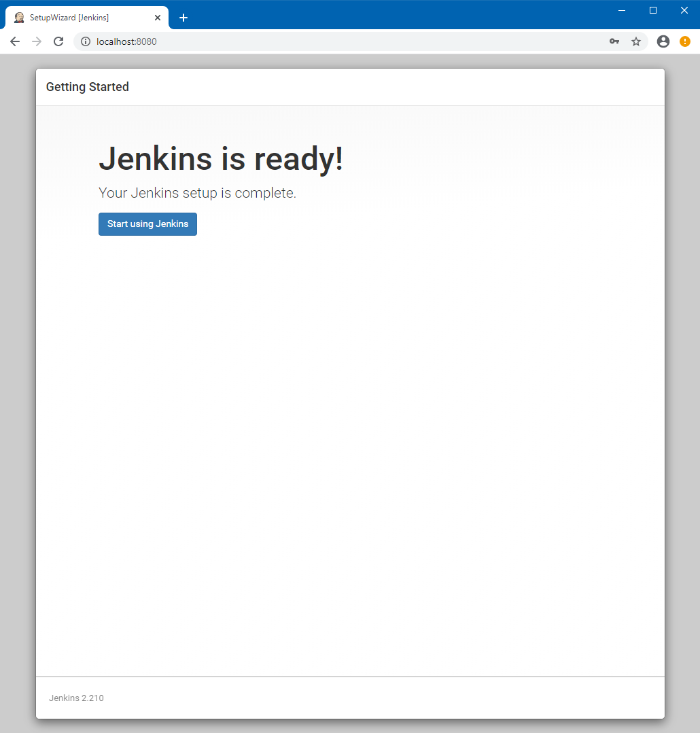Close the SetupWizard [Jenkins] tab
This screenshot has height=733, width=700.
[158, 18]
